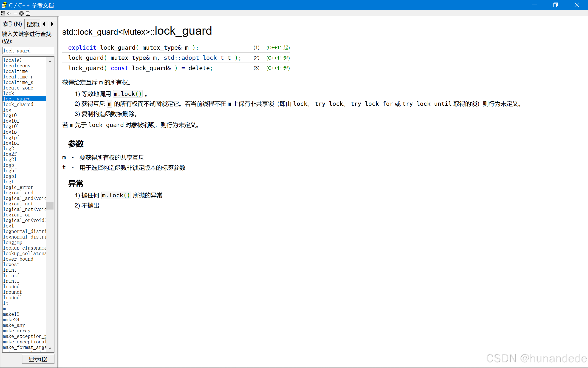This screenshot has height=368, width=588.
Task: Click the std::adopt_lock_t link in declaration
Action: pyautogui.click(x=194, y=58)
